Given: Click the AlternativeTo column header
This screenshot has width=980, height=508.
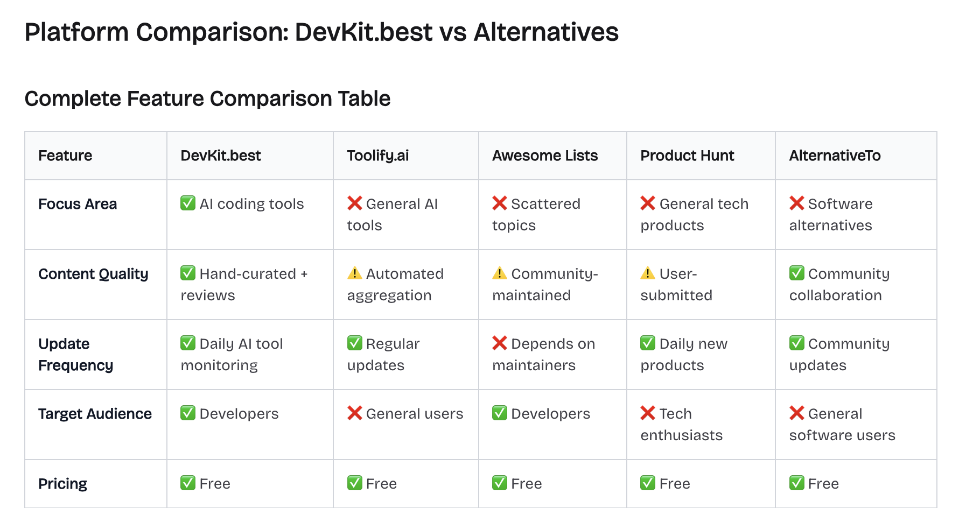Looking at the screenshot, I should coord(835,156).
